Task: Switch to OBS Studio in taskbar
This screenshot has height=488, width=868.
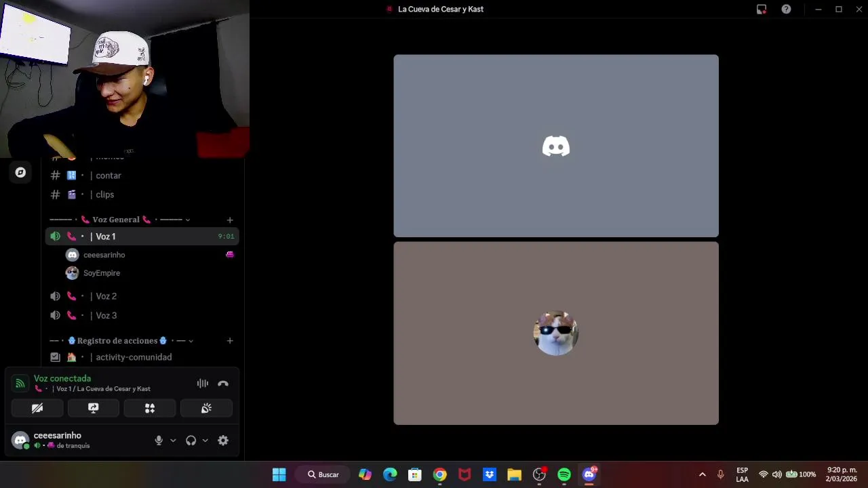Action: [539, 474]
